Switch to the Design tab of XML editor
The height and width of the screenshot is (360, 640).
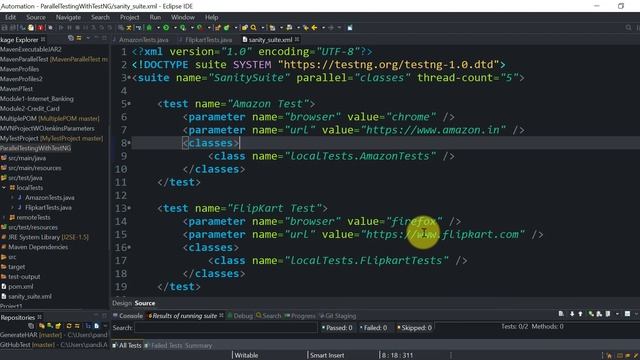[x=122, y=303]
